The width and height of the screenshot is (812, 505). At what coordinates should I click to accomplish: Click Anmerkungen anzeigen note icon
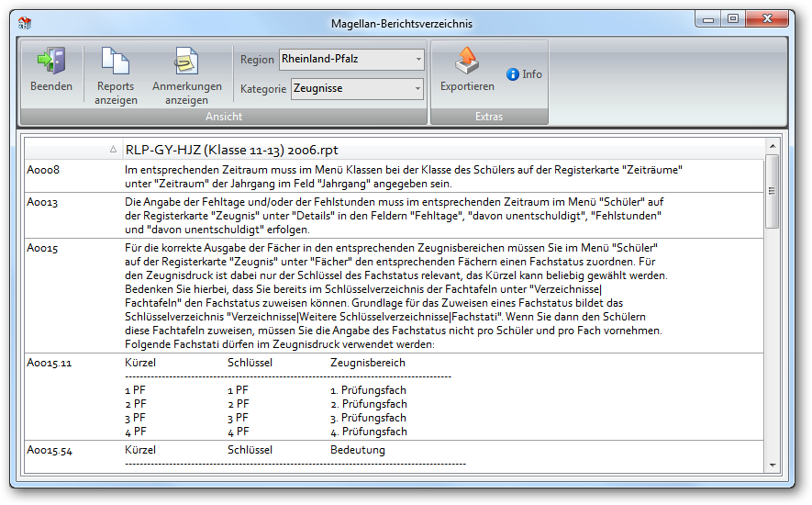(x=186, y=61)
